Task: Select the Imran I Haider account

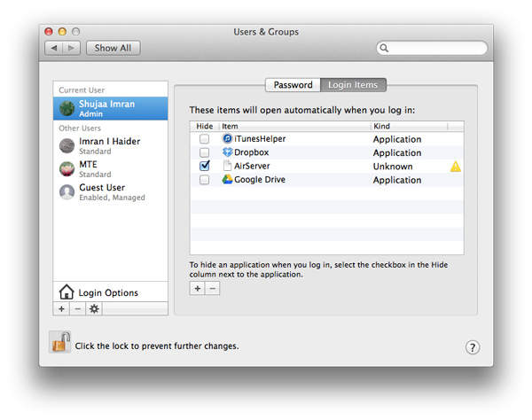Action: point(110,146)
